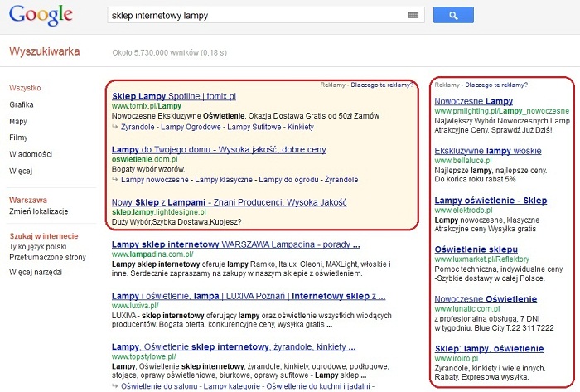This screenshot has width=580, height=392.
Task: Open LUXIVA Poznań result title
Action: coord(249,296)
